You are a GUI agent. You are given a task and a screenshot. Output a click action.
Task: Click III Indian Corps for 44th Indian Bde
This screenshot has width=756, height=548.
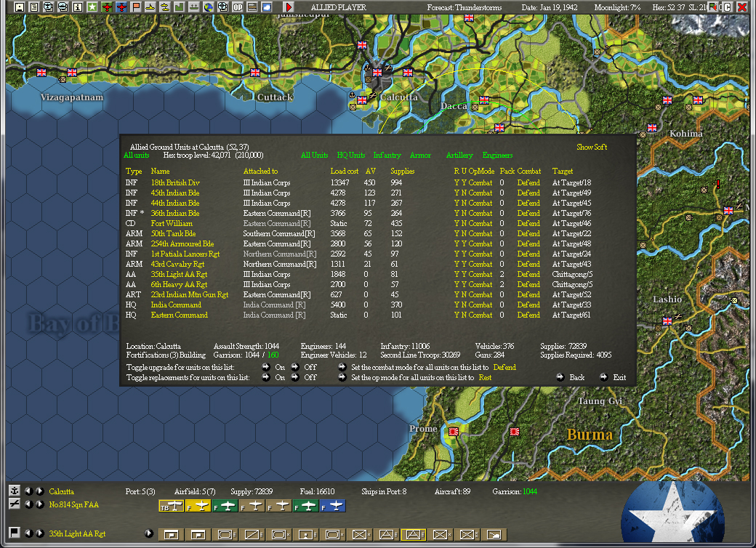[267, 203]
